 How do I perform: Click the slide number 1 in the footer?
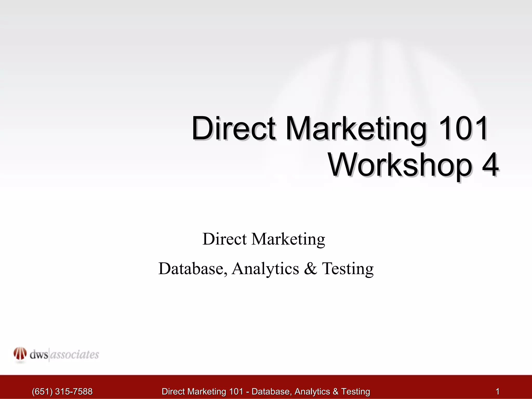(497, 391)
